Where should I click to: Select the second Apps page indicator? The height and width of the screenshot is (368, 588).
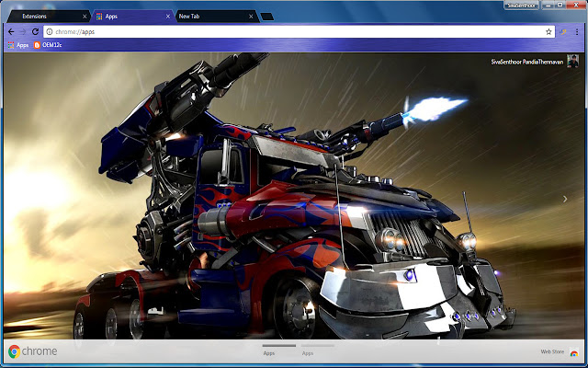[317, 350]
